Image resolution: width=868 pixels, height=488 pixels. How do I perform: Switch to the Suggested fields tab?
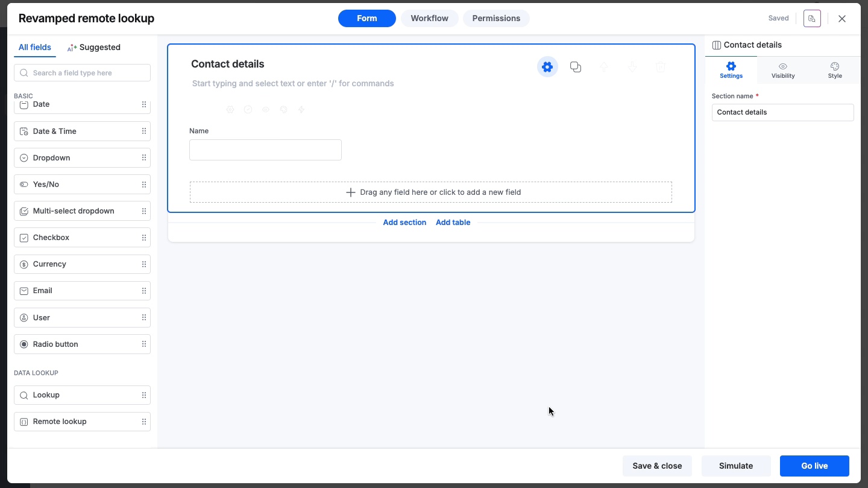pyautogui.click(x=94, y=47)
